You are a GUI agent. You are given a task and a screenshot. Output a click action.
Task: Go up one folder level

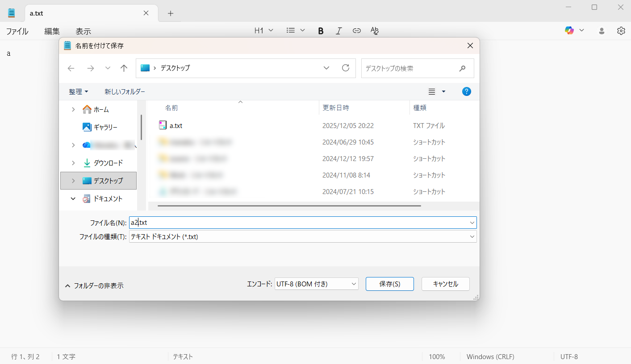[124, 68]
